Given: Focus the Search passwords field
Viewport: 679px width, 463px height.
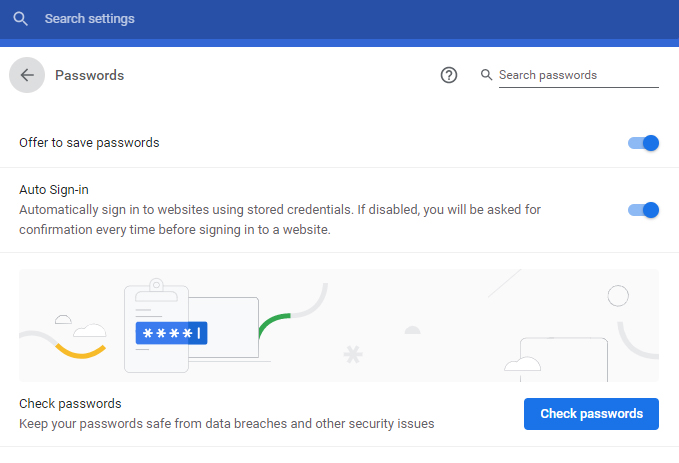Looking at the screenshot, I should tap(579, 75).
